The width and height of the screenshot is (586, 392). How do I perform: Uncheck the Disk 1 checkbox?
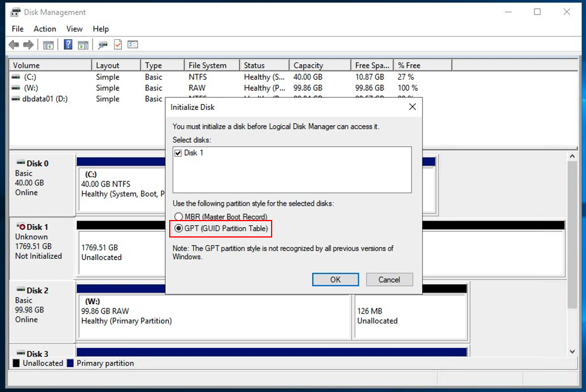(179, 153)
